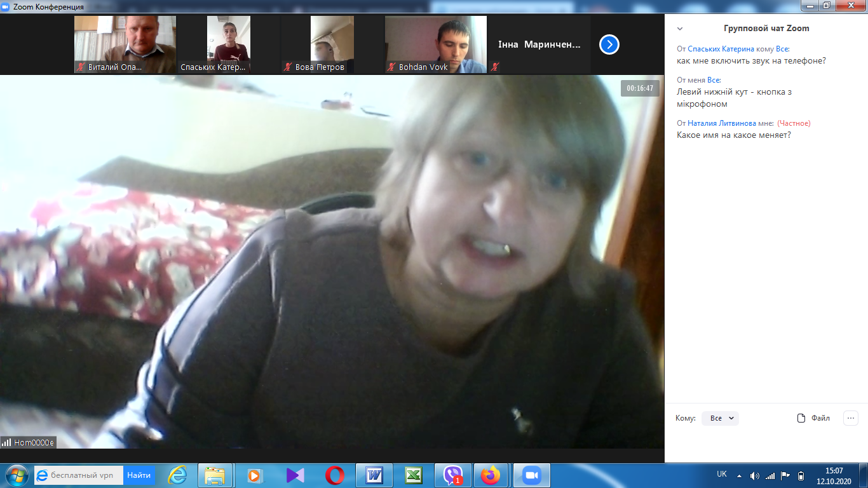This screenshot has height=488, width=868.
Task: Click the Файл attach file icon
Action: tap(801, 418)
